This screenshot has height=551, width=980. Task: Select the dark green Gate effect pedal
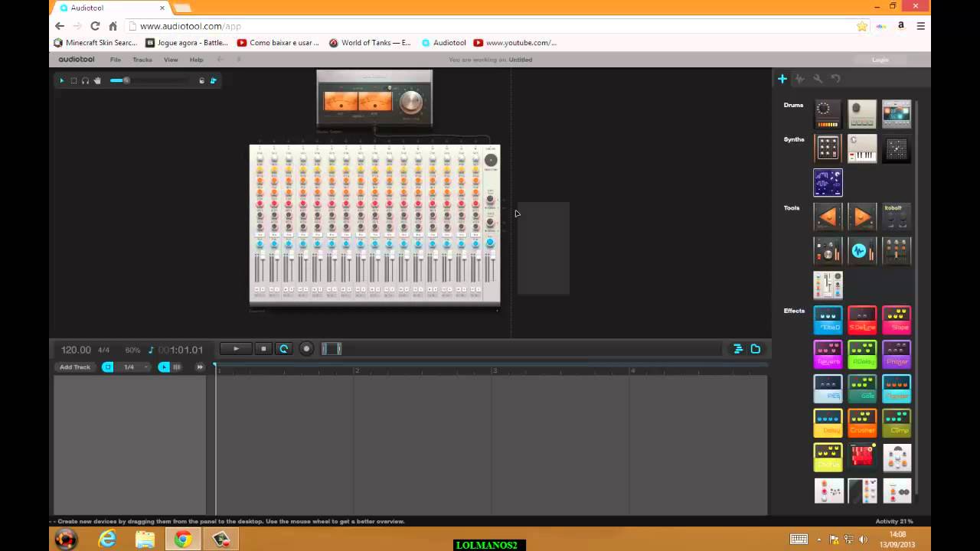[862, 389]
